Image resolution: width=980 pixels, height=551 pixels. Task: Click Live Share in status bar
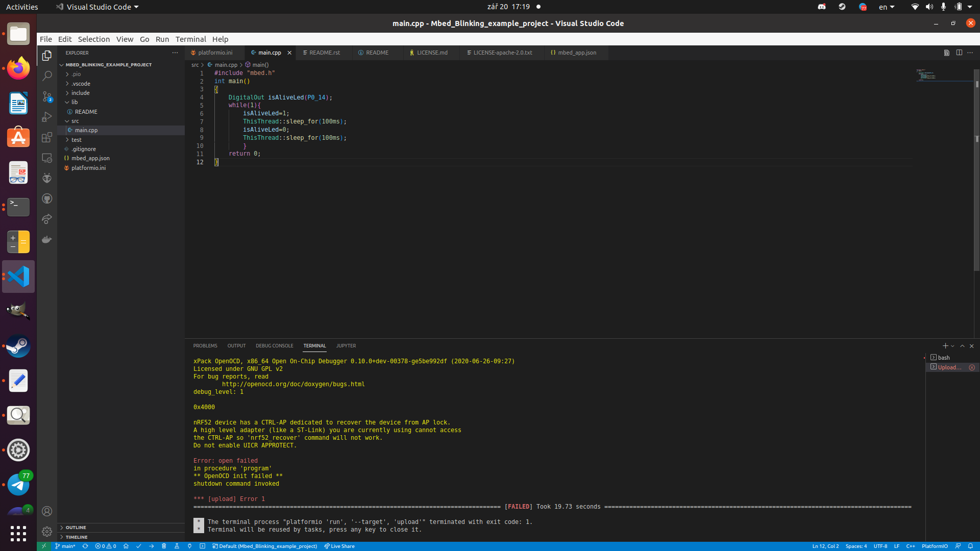point(339,546)
